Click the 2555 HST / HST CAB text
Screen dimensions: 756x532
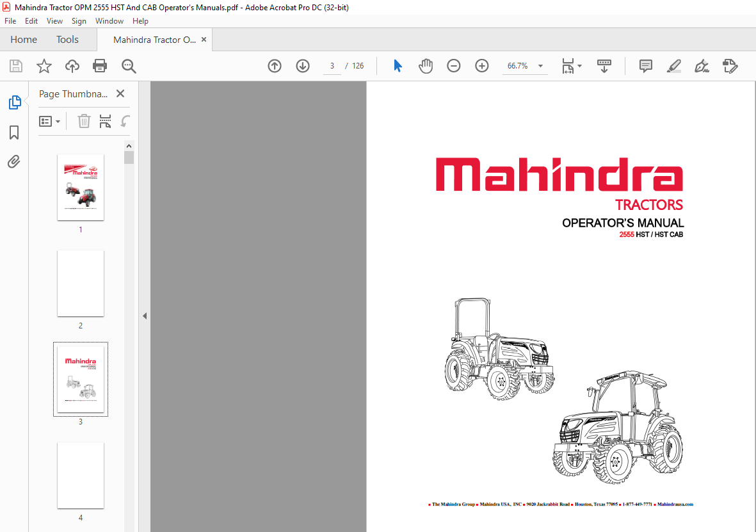click(652, 234)
